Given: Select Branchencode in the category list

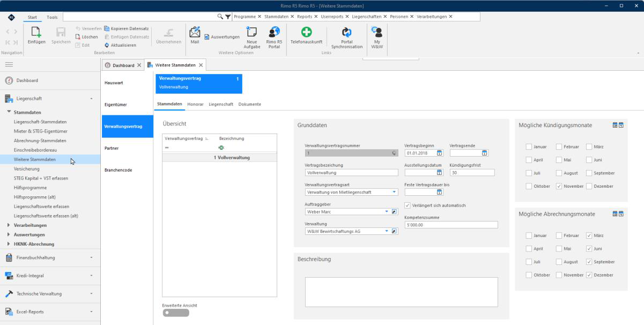Looking at the screenshot, I should point(128,170).
